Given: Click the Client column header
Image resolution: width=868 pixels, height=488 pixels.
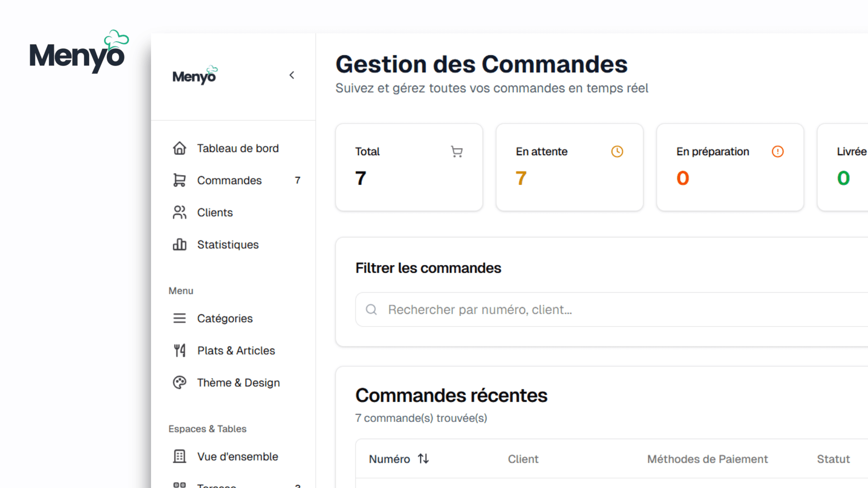Looking at the screenshot, I should point(523,459).
